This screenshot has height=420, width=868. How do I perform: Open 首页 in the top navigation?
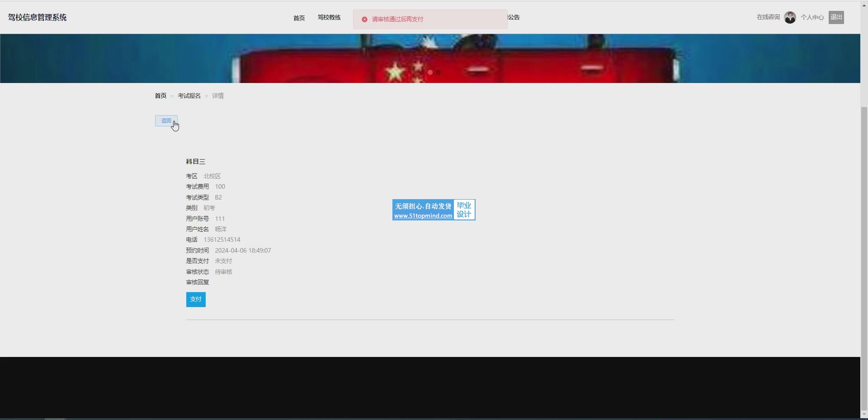point(299,18)
